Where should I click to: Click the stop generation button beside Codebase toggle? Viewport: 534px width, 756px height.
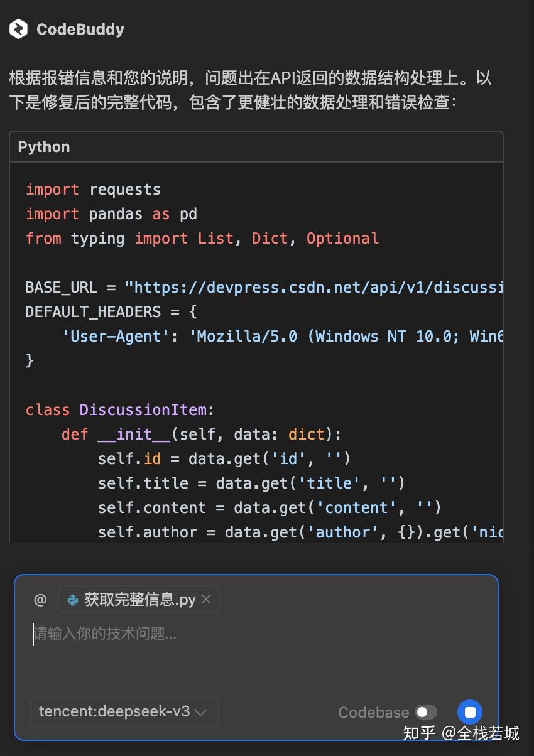click(470, 712)
